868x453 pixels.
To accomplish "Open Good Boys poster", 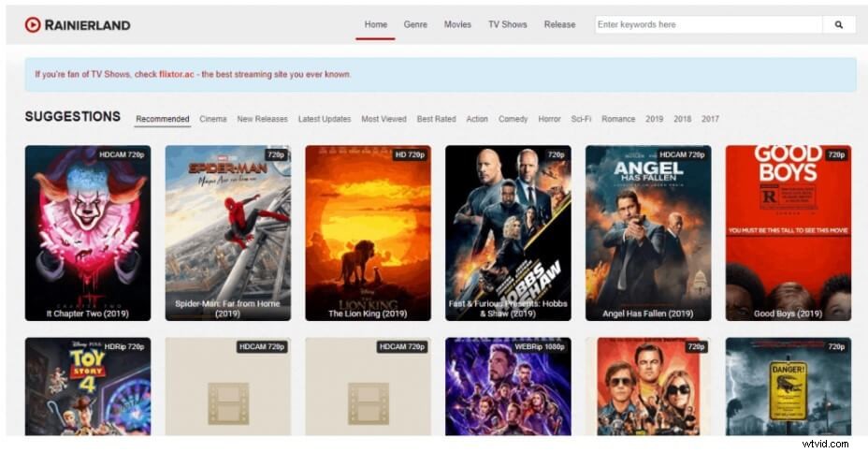I will pyautogui.click(x=788, y=233).
